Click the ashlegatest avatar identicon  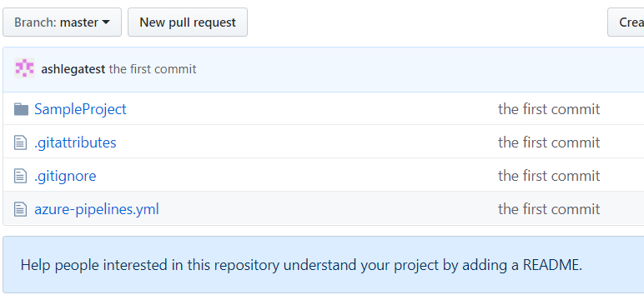tap(24, 68)
